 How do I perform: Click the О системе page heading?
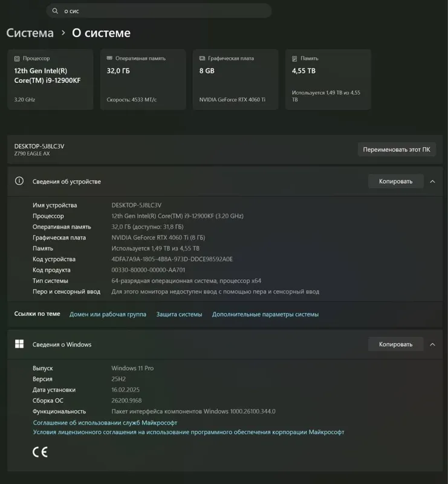click(x=101, y=33)
